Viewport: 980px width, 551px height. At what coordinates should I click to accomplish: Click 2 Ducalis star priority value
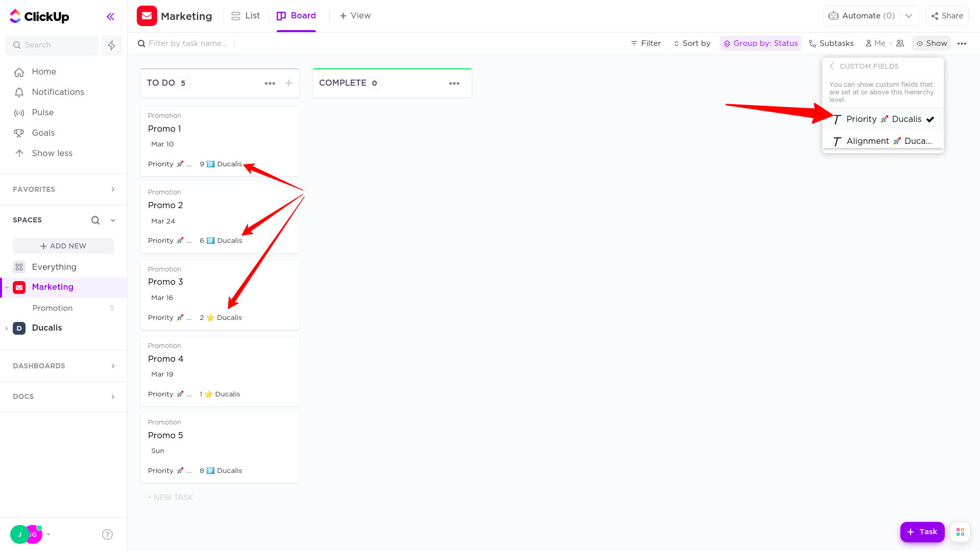221,318
